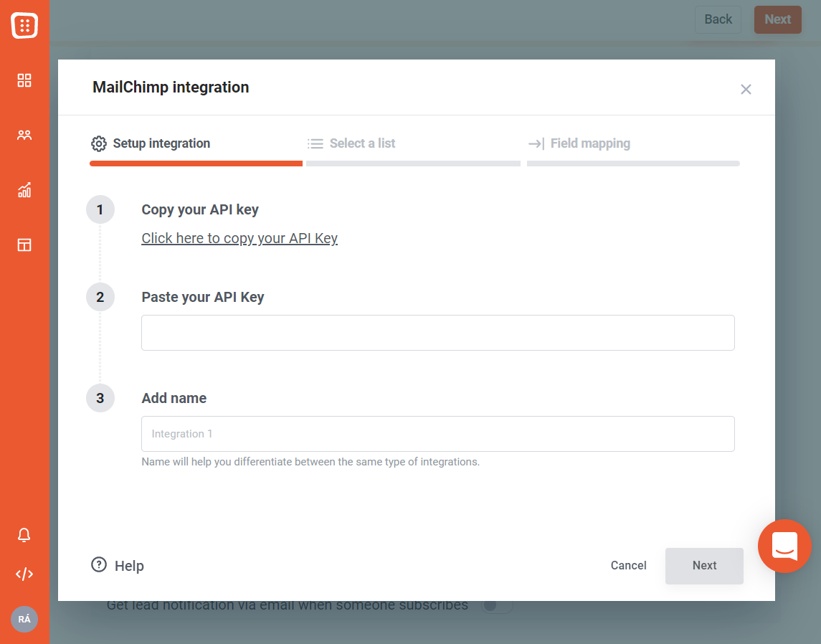The image size is (821, 644).
Task: Click the link to copy your API Key
Action: tap(239, 238)
